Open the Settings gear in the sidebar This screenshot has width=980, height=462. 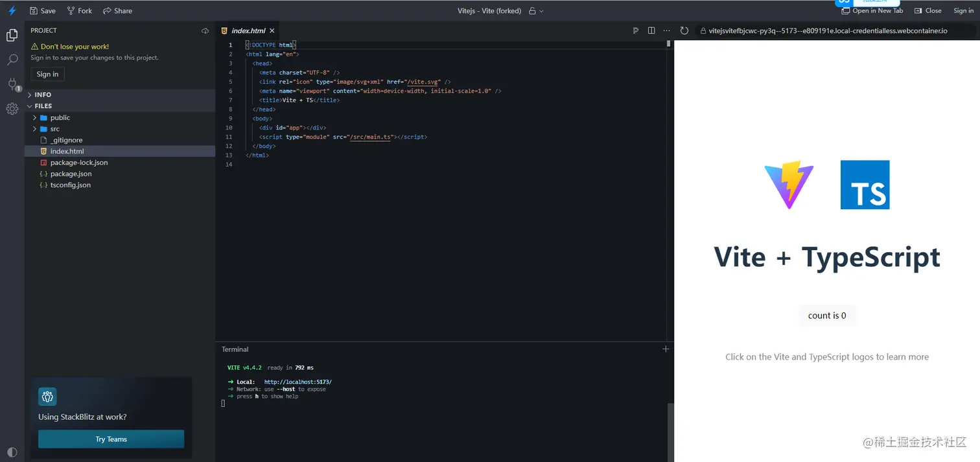(12, 109)
